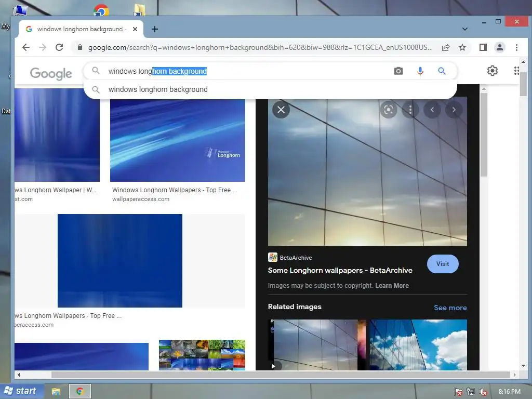The height and width of the screenshot is (399, 532).
Task: Open first related glass video thumbnail
Action: (x=317, y=345)
